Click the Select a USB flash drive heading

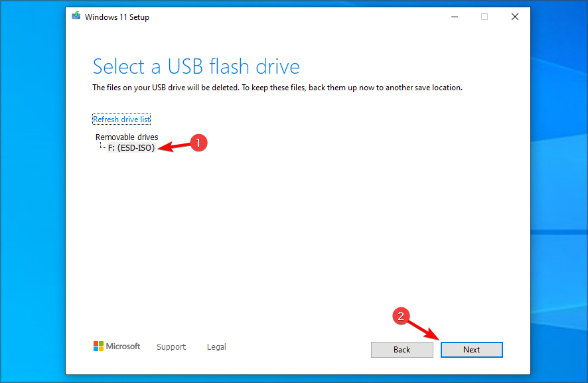196,66
